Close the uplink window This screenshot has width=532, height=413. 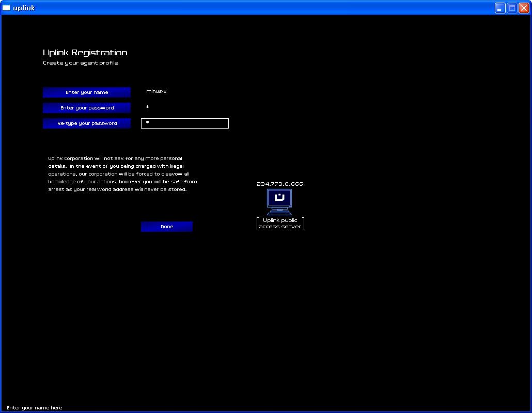523,8
